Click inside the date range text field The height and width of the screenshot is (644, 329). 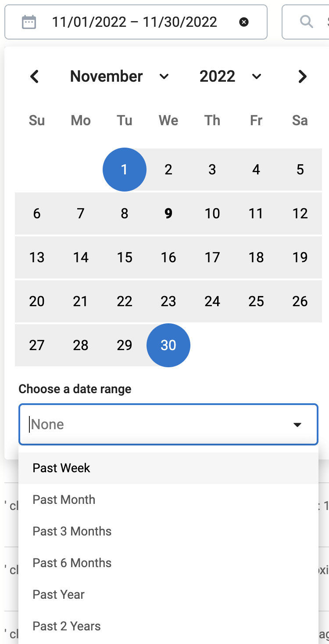(132, 22)
